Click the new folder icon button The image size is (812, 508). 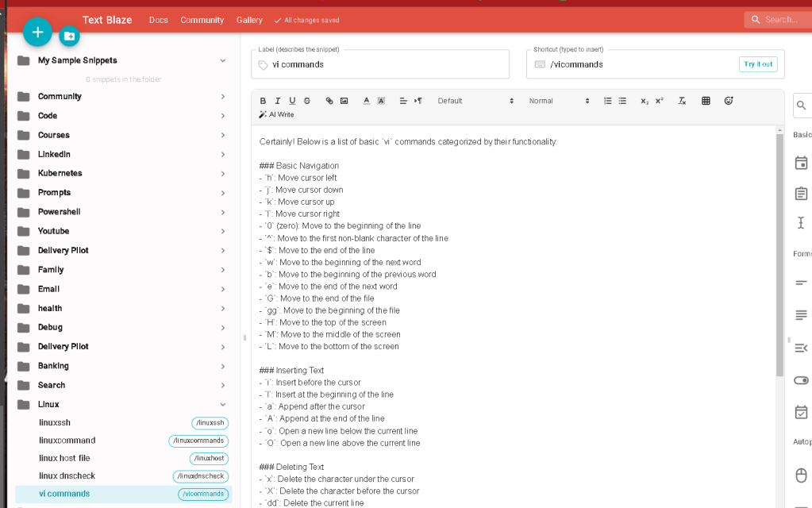coord(69,36)
